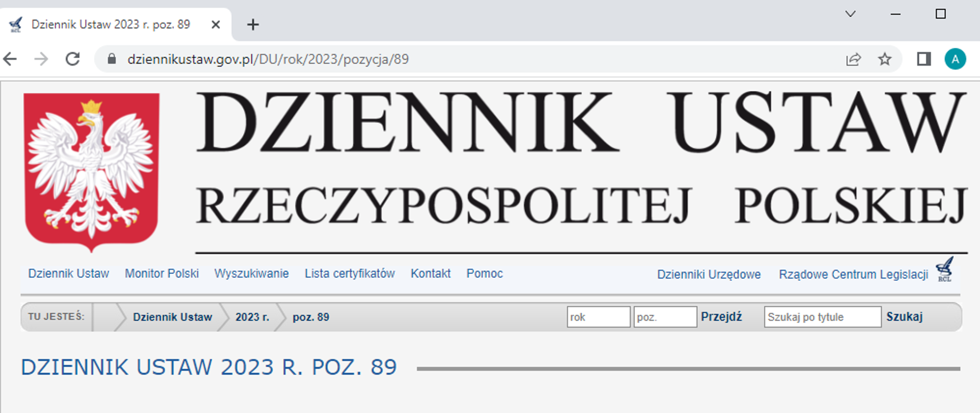This screenshot has width=980, height=413.
Task: Maximize the browser window
Action: 941,14
